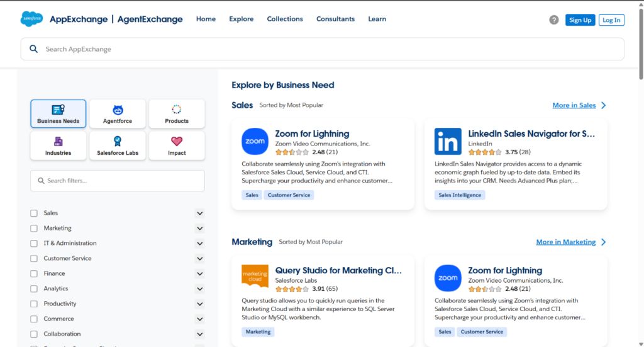Select the Agentforce category tile
The image size is (644, 347).
[118, 114]
